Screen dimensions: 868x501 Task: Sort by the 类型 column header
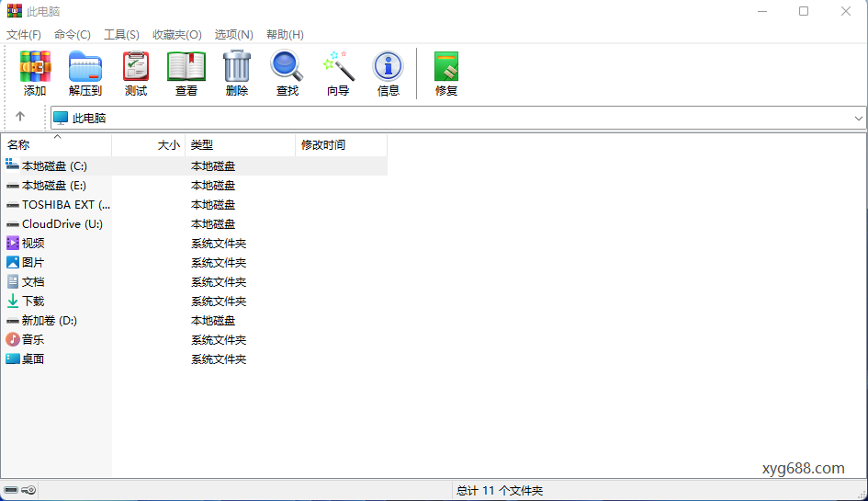[241, 145]
